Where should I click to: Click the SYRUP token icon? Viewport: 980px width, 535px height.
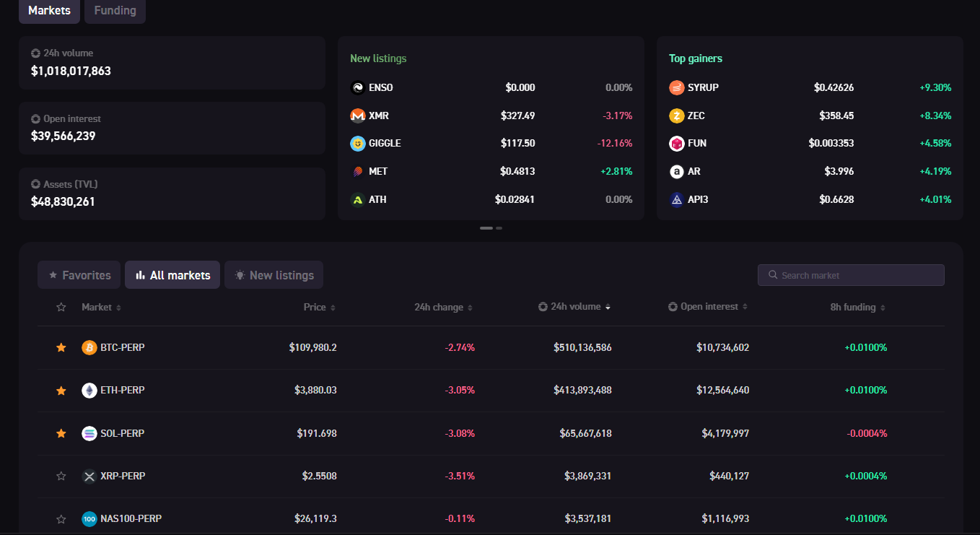coord(676,87)
